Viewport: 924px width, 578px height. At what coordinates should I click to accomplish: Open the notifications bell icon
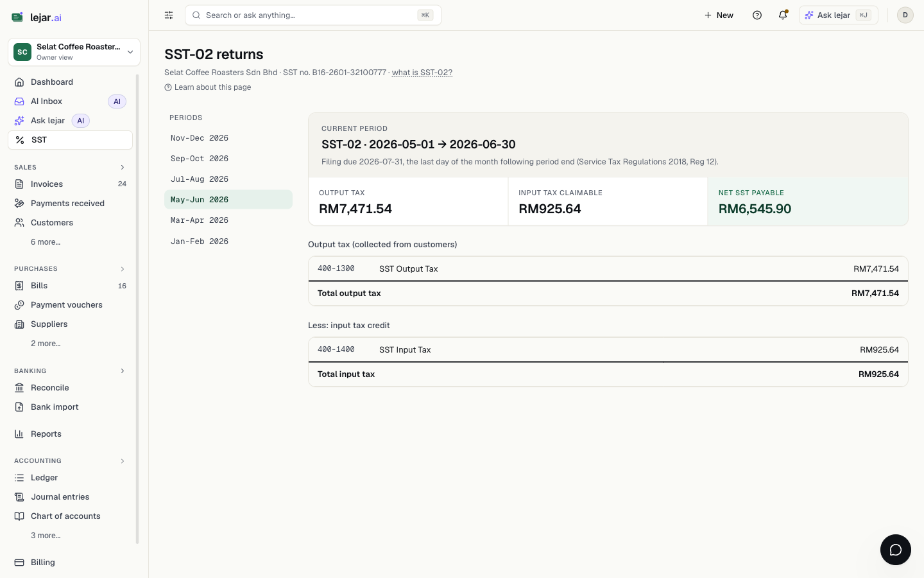pyautogui.click(x=783, y=15)
